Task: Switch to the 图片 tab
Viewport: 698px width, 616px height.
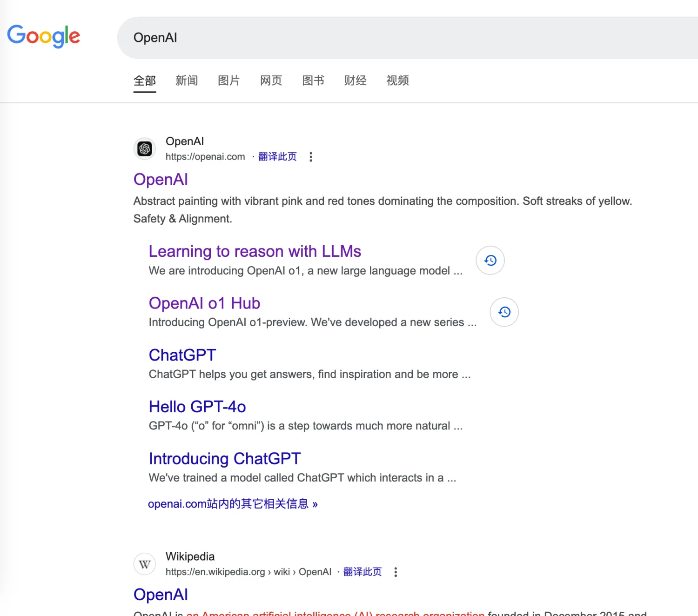Action: [229, 81]
